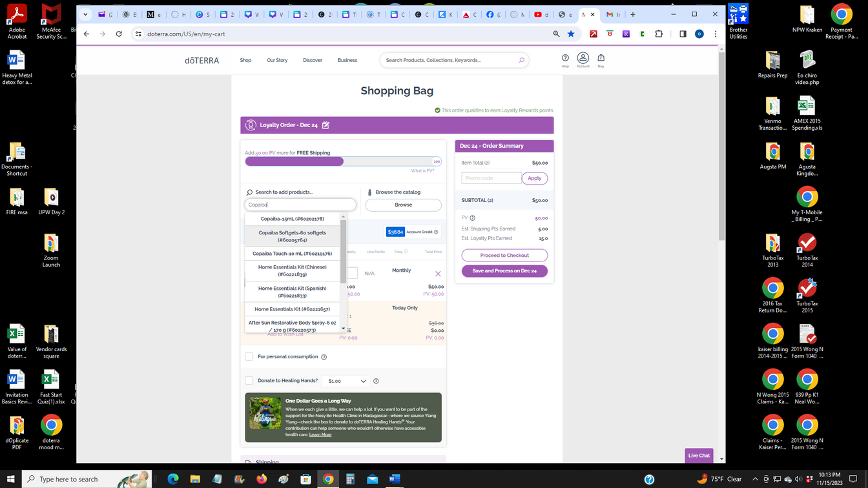The height and width of the screenshot is (488, 868).
Task: Click the free shipping PV progress bar
Action: (343, 161)
